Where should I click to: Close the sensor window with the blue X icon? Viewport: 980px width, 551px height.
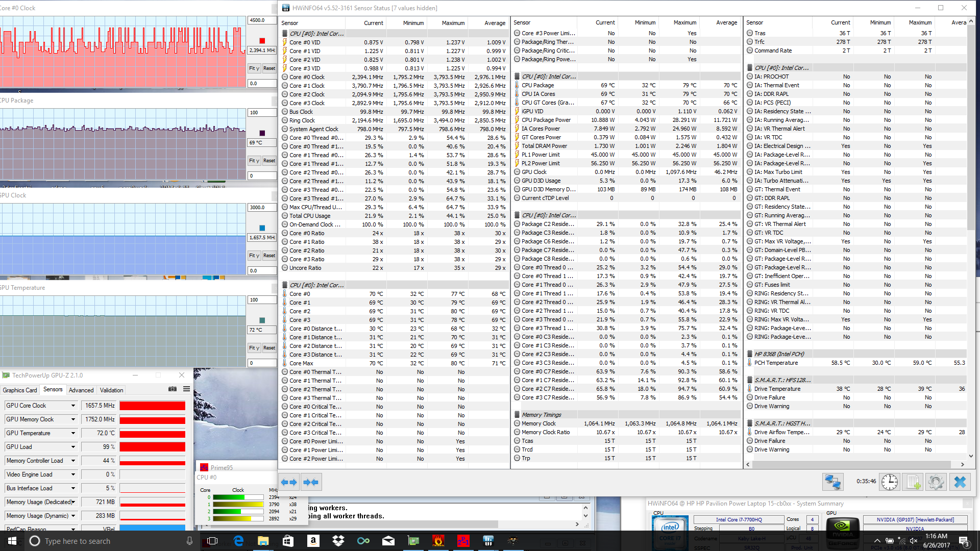point(960,482)
